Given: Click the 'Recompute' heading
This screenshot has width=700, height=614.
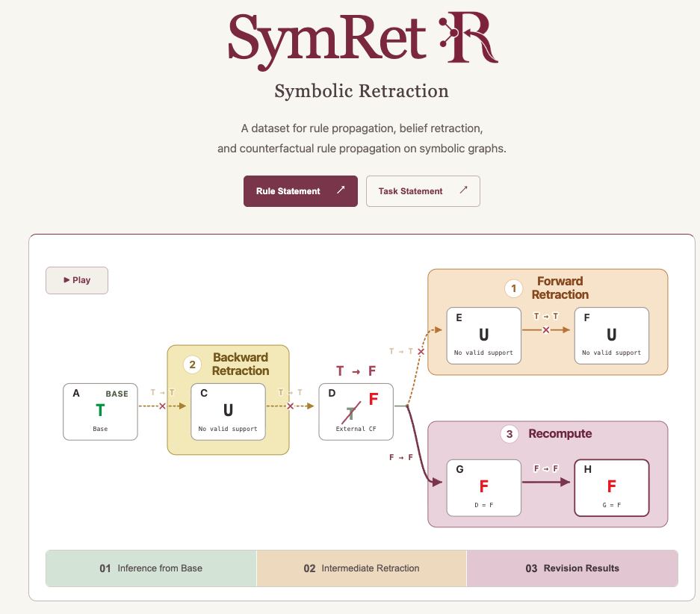Looking at the screenshot, I should 560,434.
